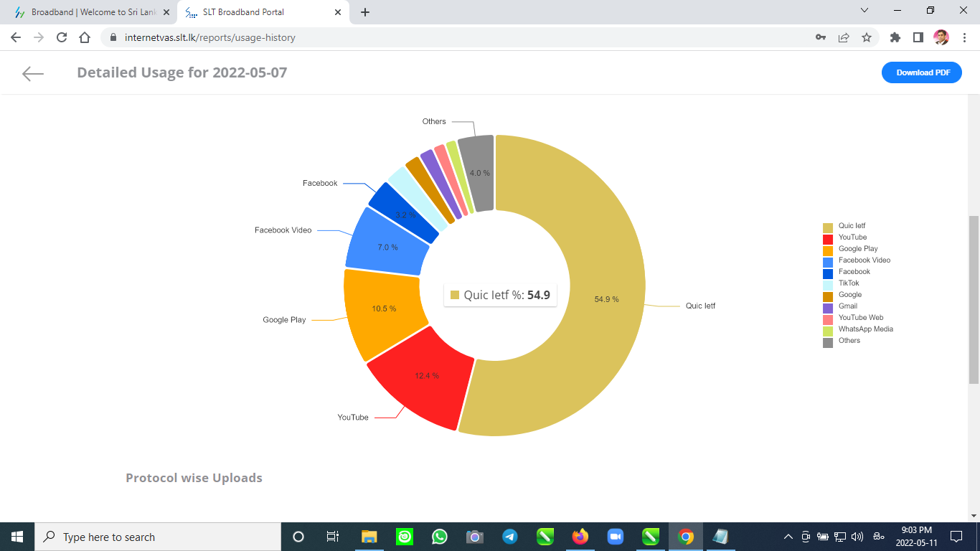Viewport: 980px width, 551px height.
Task: Expand hidden system tray icons
Action: coord(788,537)
